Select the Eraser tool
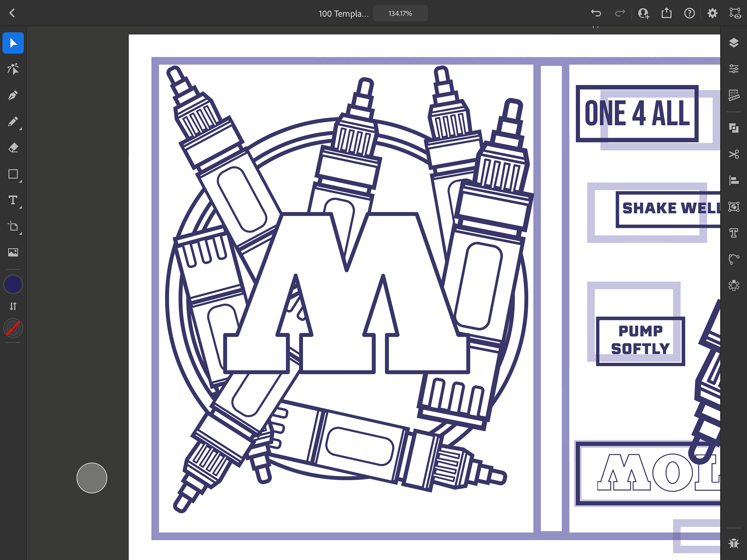Viewport: 747px width, 560px height. [13, 148]
